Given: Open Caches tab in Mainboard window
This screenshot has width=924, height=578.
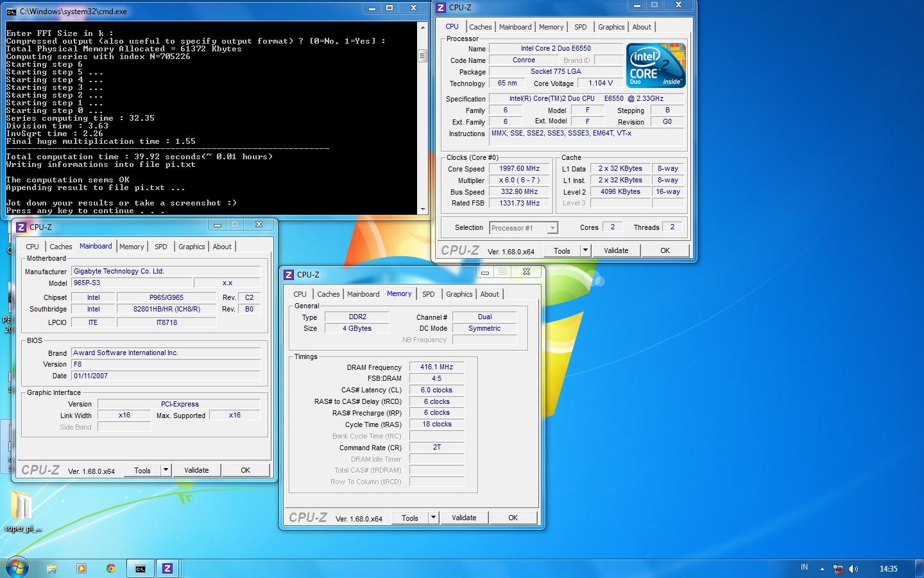Looking at the screenshot, I should pos(61,247).
